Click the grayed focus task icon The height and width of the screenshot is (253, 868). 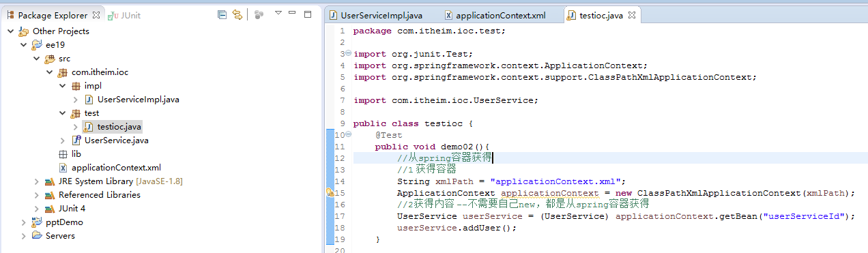click(x=259, y=14)
